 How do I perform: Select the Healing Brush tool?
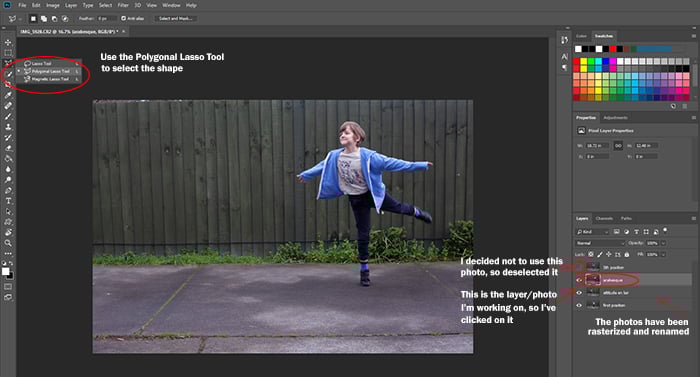tap(8, 106)
